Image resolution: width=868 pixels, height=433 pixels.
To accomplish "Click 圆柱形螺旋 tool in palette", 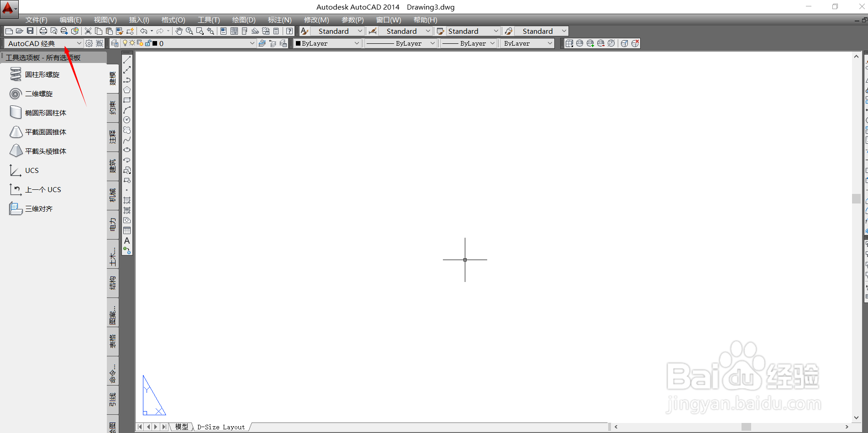I will pos(35,74).
